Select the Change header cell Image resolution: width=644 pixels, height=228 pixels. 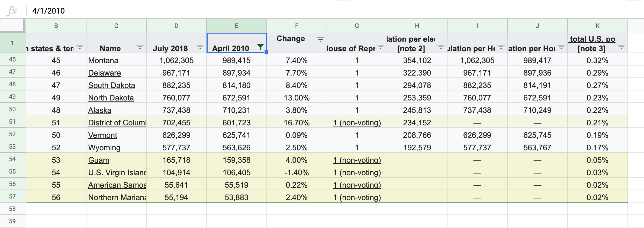(x=297, y=43)
